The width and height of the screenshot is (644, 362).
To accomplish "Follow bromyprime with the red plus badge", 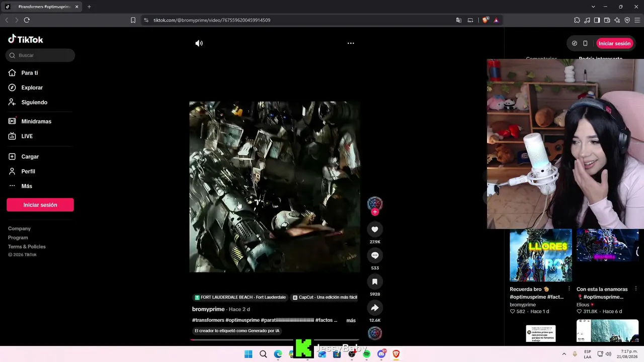I will point(375,212).
